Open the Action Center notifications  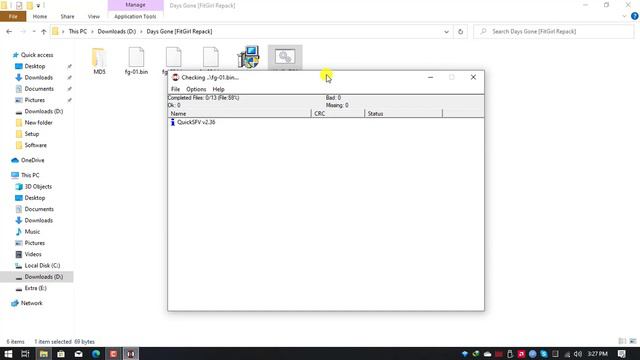621,354
